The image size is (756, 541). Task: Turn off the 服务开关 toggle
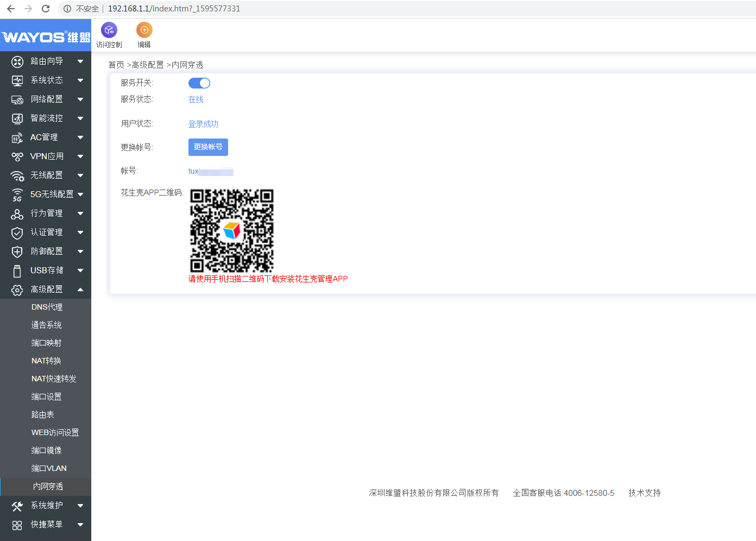tap(199, 83)
